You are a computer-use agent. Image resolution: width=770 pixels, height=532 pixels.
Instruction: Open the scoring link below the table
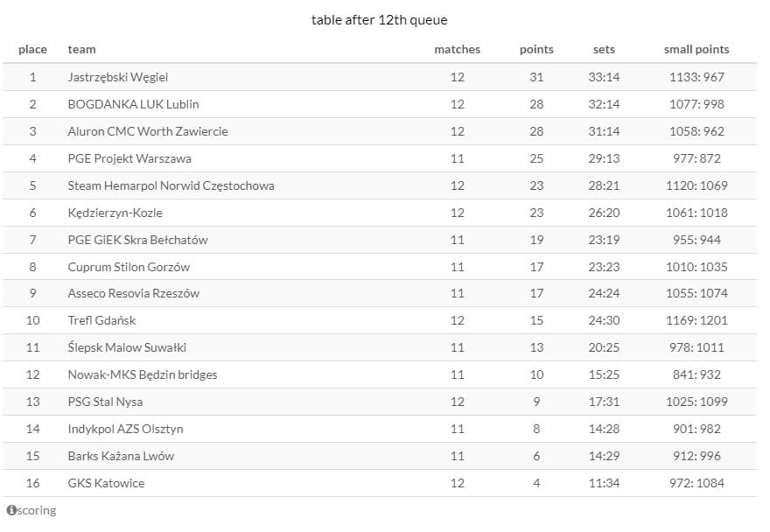tap(37, 510)
